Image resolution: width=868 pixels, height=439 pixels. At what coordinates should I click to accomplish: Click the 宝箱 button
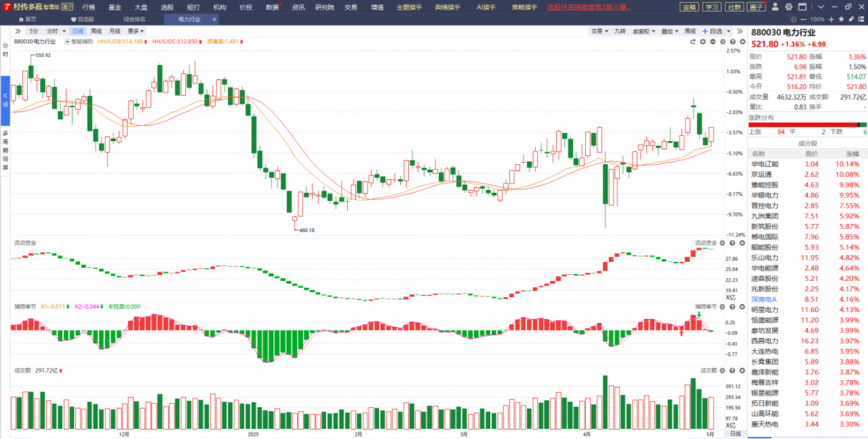pyautogui.click(x=689, y=7)
